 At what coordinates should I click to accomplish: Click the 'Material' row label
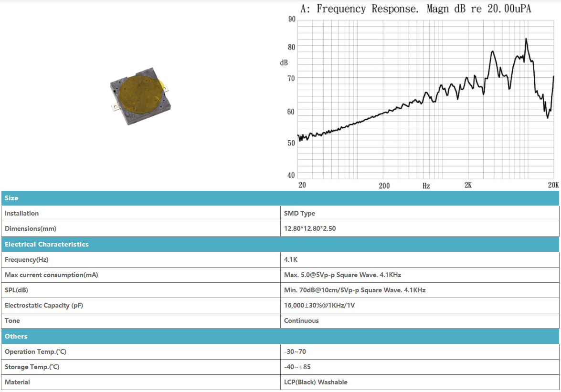pyautogui.click(x=17, y=382)
